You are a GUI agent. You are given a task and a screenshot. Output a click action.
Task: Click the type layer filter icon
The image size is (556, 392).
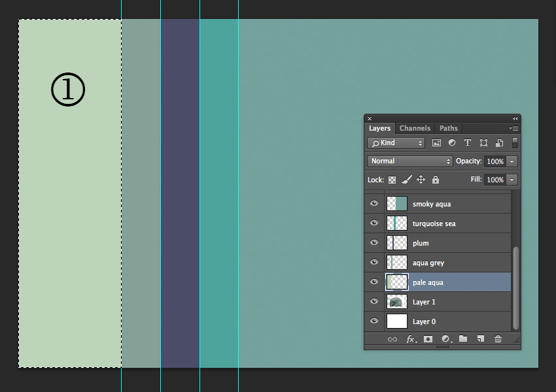468,142
